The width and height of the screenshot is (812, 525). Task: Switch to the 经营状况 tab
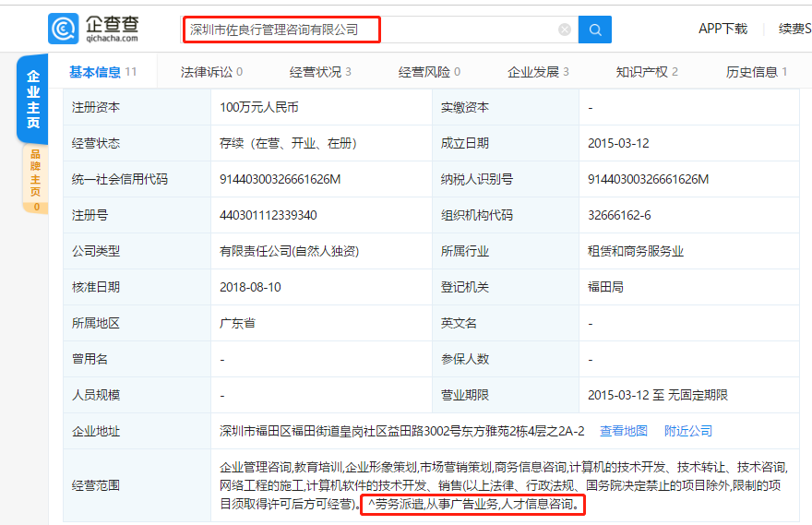pos(320,72)
